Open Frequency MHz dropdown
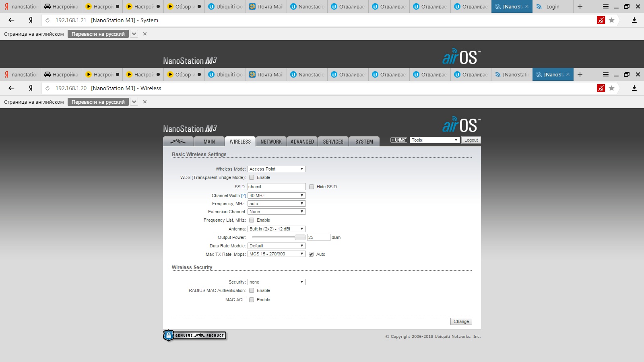Viewport: 644px width, 362px height. [x=277, y=204]
